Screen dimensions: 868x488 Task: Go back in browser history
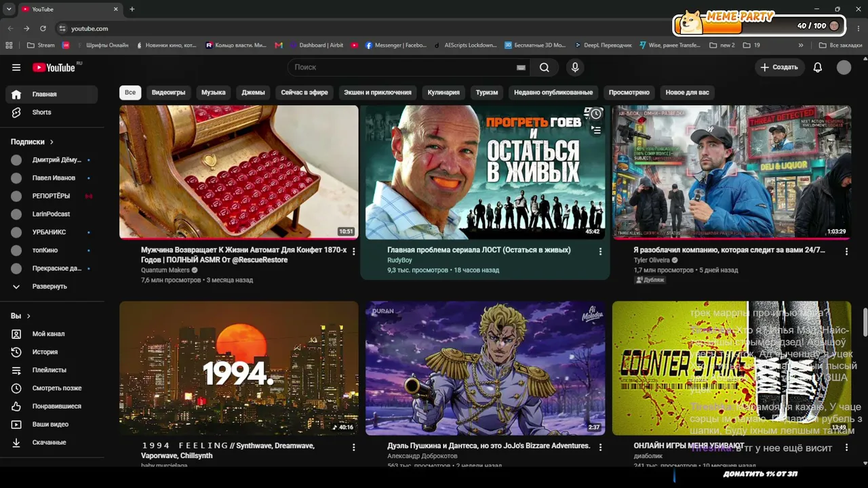(x=10, y=28)
